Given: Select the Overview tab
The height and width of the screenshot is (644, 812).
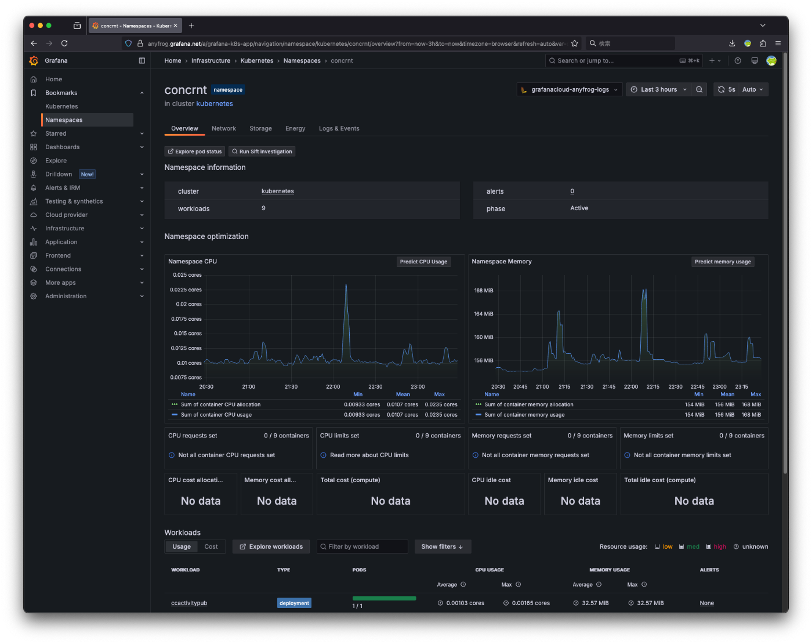Looking at the screenshot, I should pyautogui.click(x=184, y=129).
